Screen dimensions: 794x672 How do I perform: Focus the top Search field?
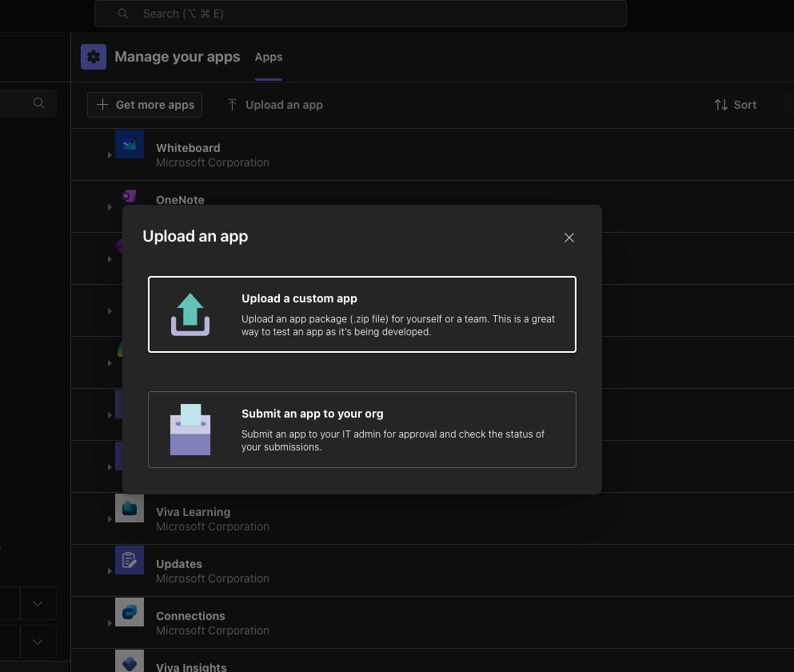361,14
